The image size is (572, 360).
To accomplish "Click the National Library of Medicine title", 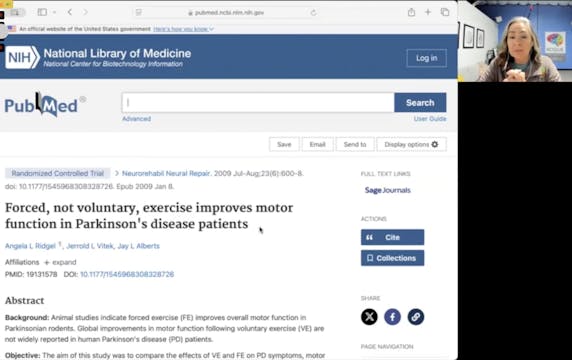I will [117, 54].
